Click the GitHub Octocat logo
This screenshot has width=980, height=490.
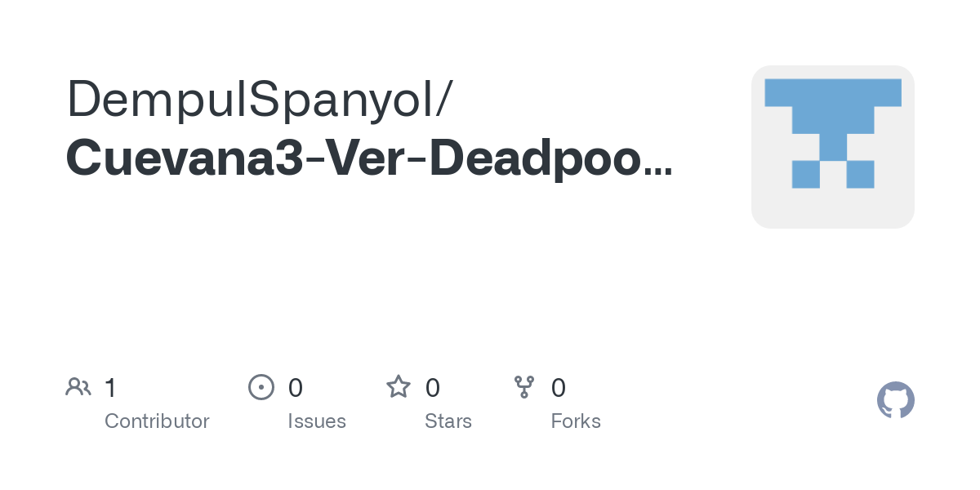point(896,400)
